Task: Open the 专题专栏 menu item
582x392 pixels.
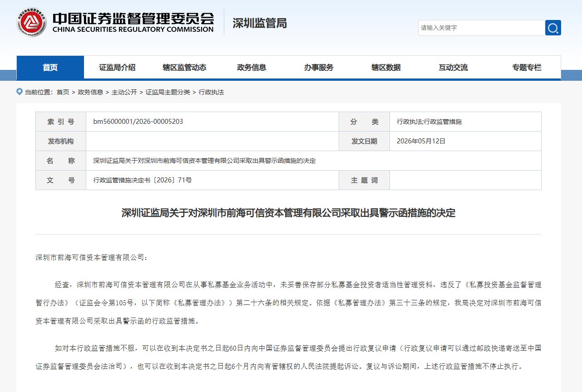Action: point(527,68)
